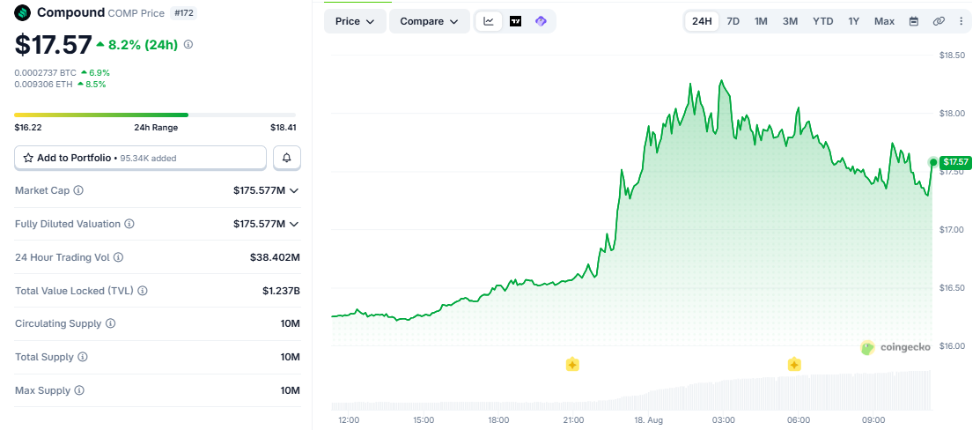Open the Compare dropdown

[430, 21]
